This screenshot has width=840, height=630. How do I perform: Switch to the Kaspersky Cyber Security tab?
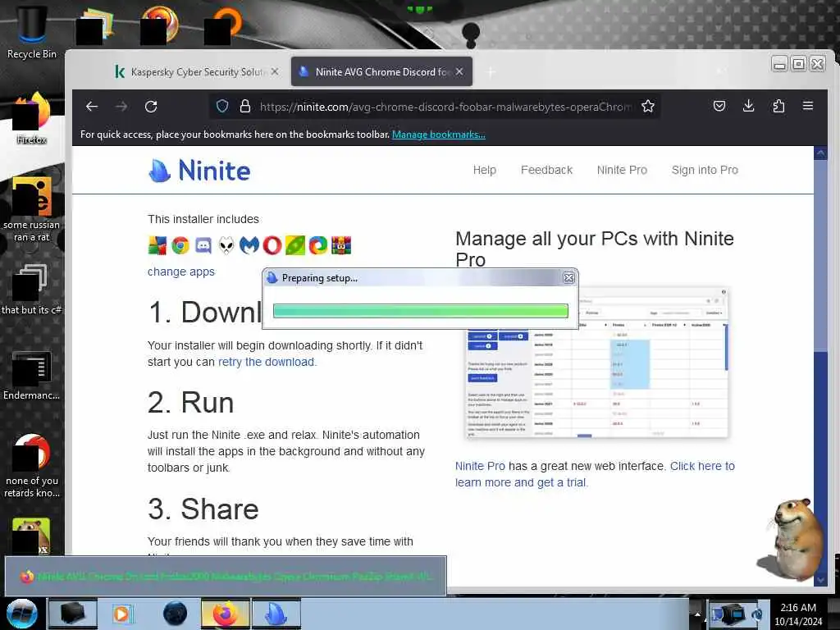(196, 72)
